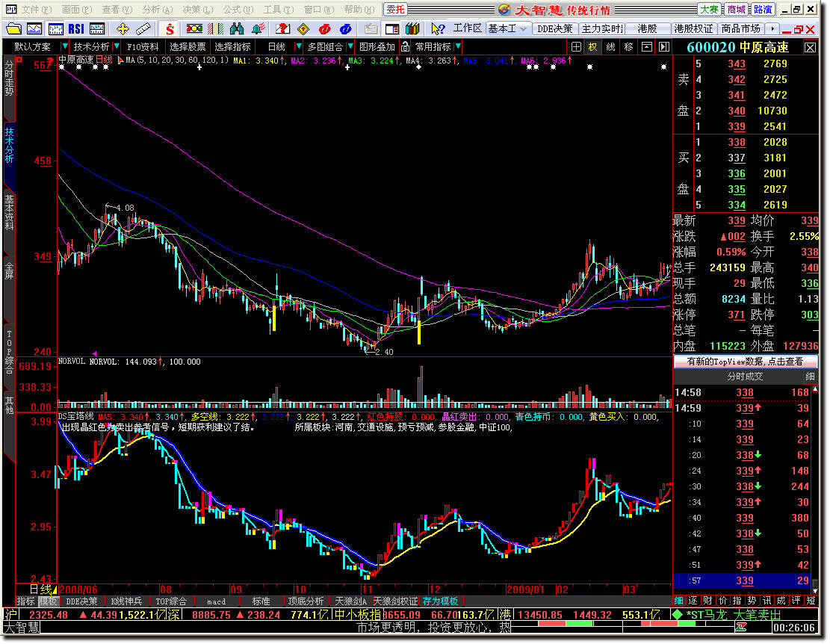Click the window layout toolbar icon
Screen dimensions: 830x644
392,28
